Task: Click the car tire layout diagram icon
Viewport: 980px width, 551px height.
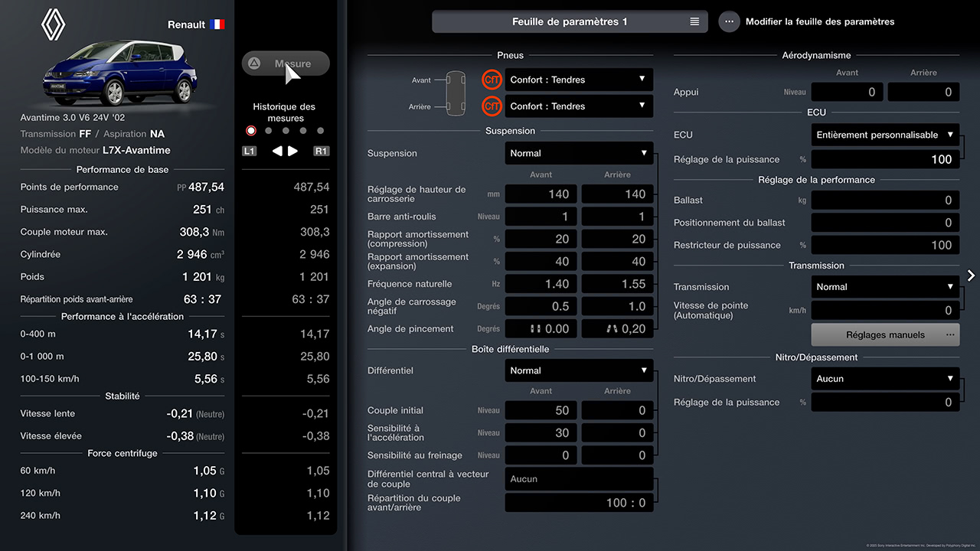Action: (456, 93)
